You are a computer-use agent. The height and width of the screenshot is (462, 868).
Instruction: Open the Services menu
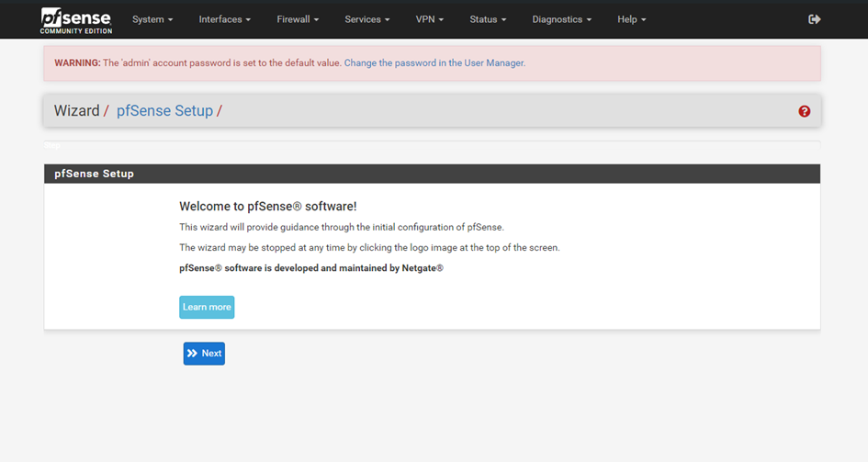tap(367, 19)
